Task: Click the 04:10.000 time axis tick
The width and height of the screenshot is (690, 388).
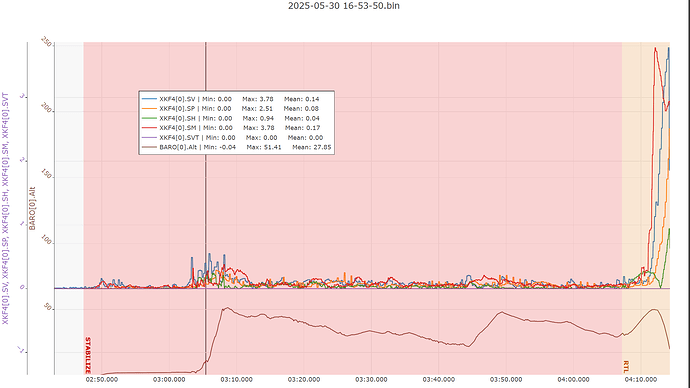Action: pyautogui.click(x=641, y=380)
